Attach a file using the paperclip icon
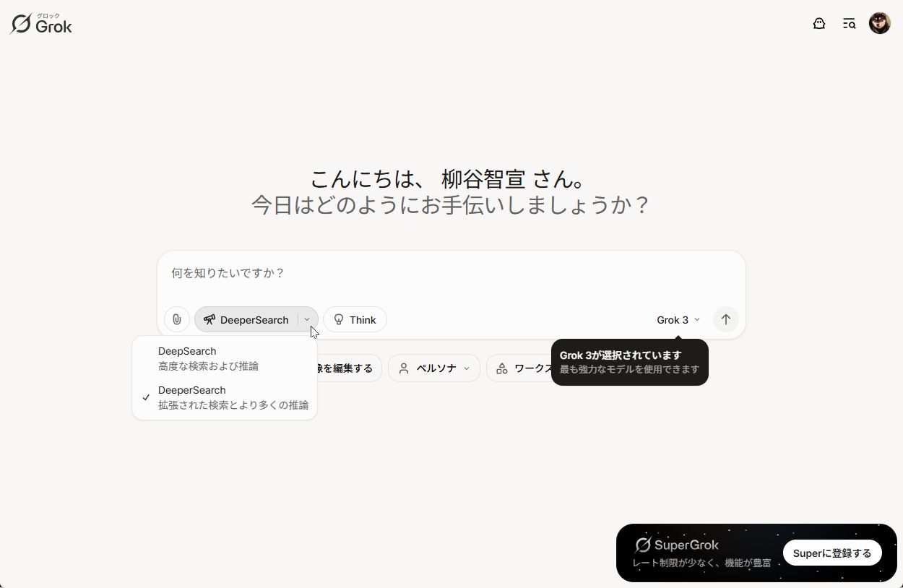The width and height of the screenshot is (903, 588). pyautogui.click(x=176, y=319)
